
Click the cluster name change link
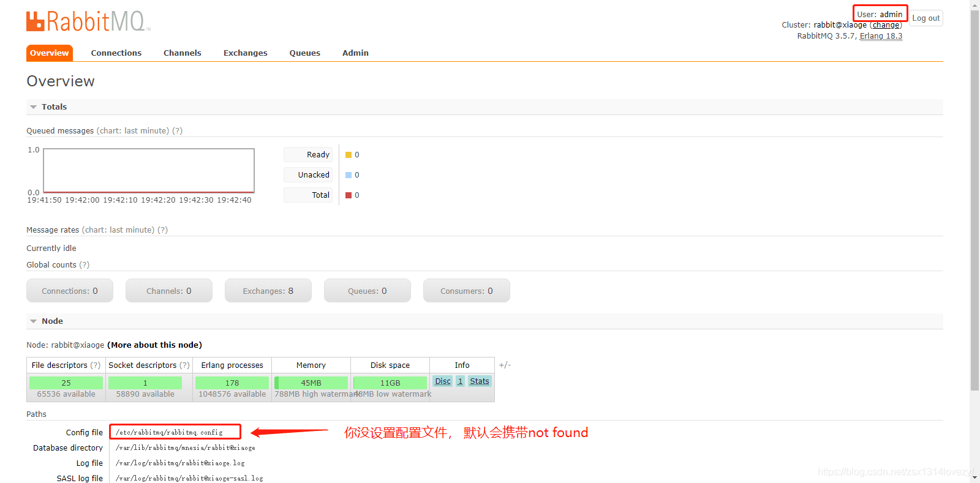pos(886,25)
